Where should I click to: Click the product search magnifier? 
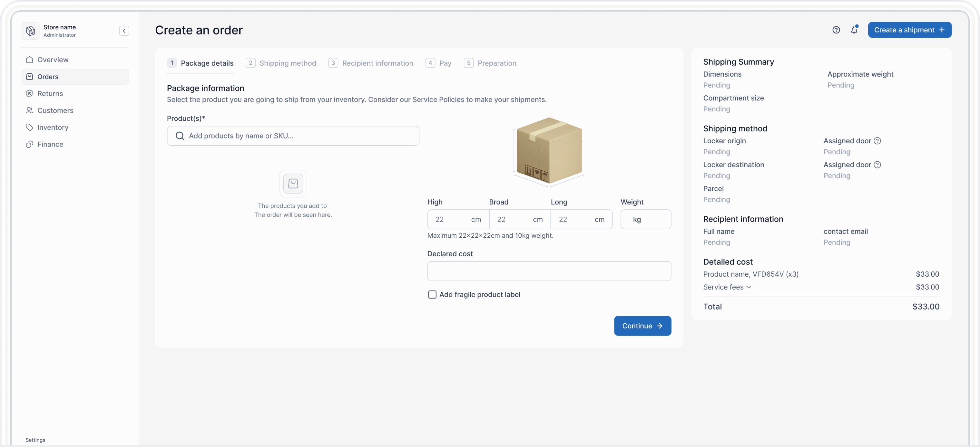[x=180, y=136]
